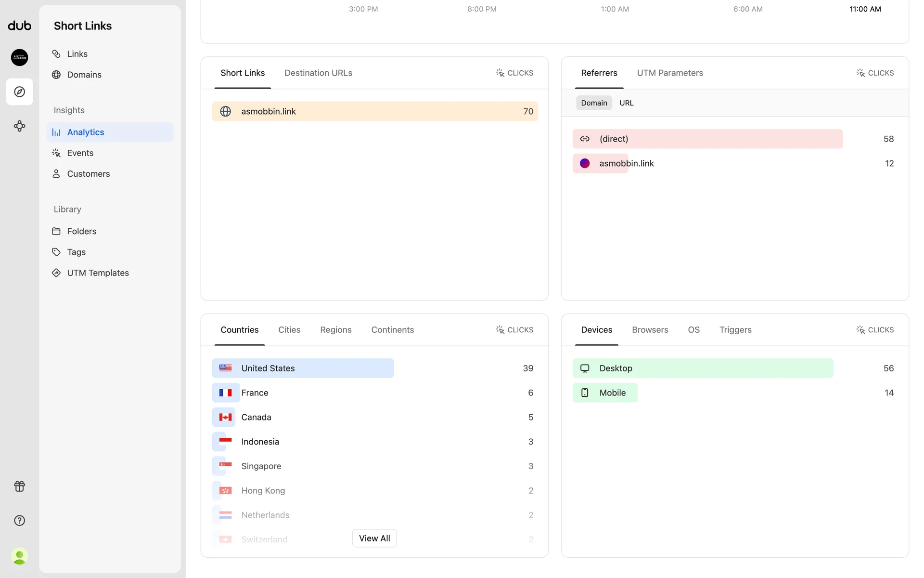Click View All countries button
Image resolution: width=924 pixels, height=578 pixels.
pos(374,538)
